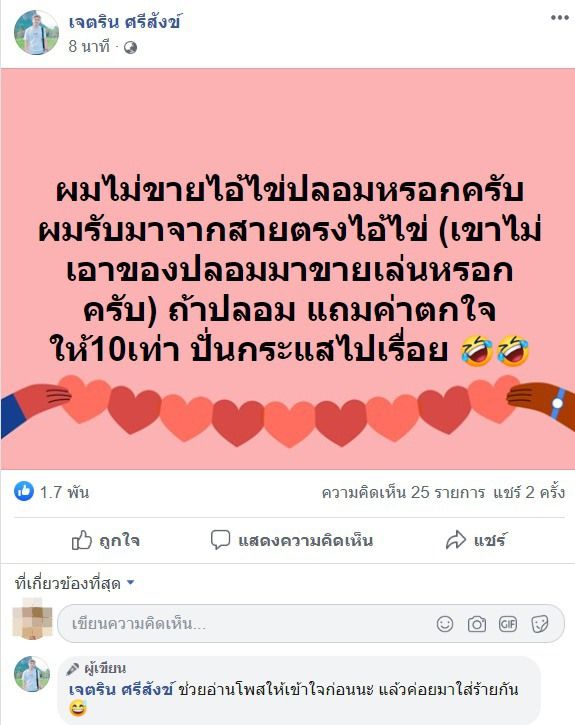Image resolution: width=575 pixels, height=725 pixels.
Task: Attach a photo with the camera icon
Action: (477, 624)
